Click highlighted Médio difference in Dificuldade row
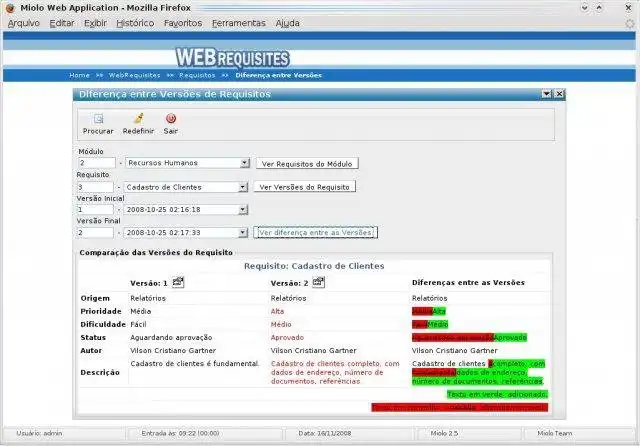The image size is (640, 446). coord(438,324)
